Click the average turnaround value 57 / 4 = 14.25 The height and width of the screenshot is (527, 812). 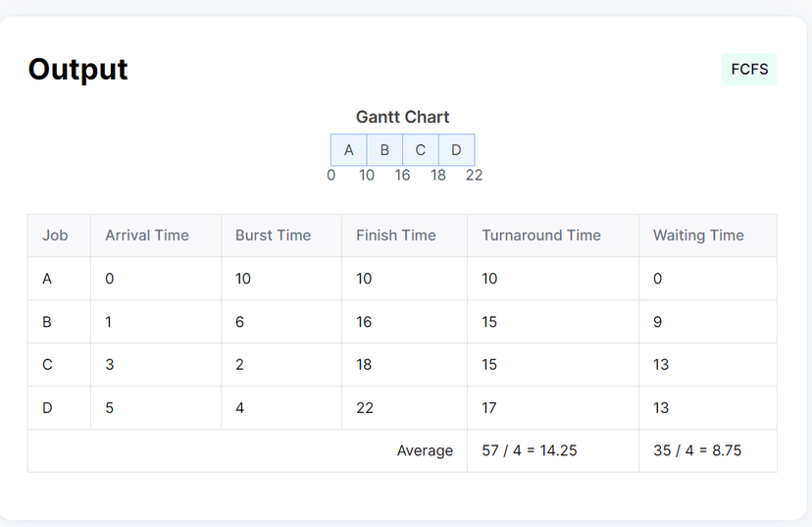point(530,450)
